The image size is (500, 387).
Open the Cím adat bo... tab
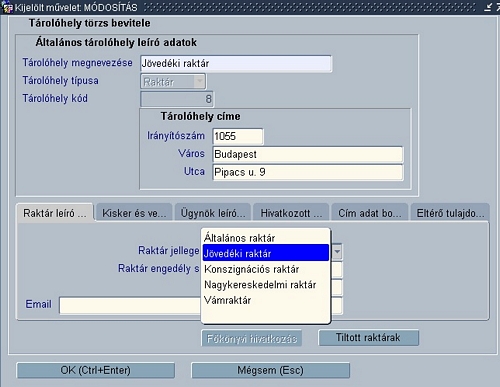(x=370, y=213)
